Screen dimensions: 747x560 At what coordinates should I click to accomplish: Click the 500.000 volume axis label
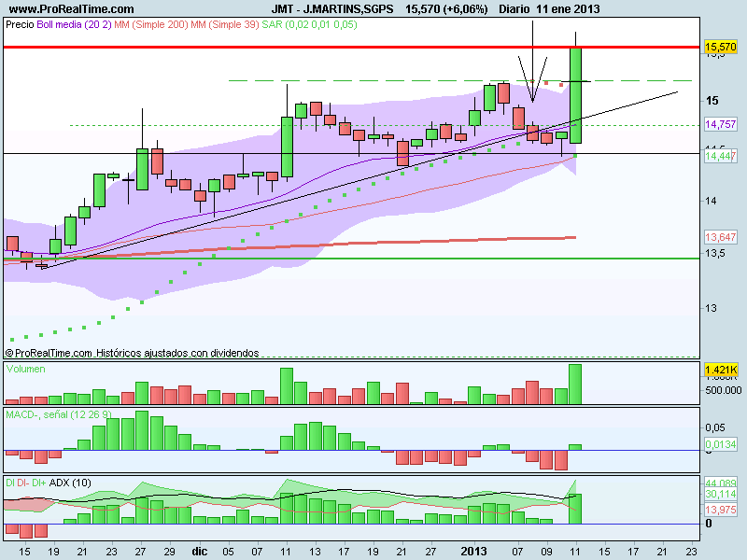(723, 390)
